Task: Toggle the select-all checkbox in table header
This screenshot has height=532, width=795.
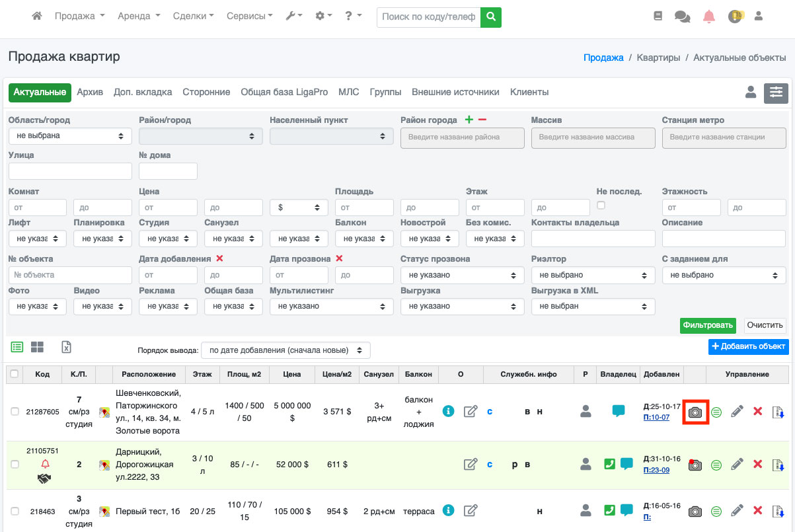Action: 15,373
